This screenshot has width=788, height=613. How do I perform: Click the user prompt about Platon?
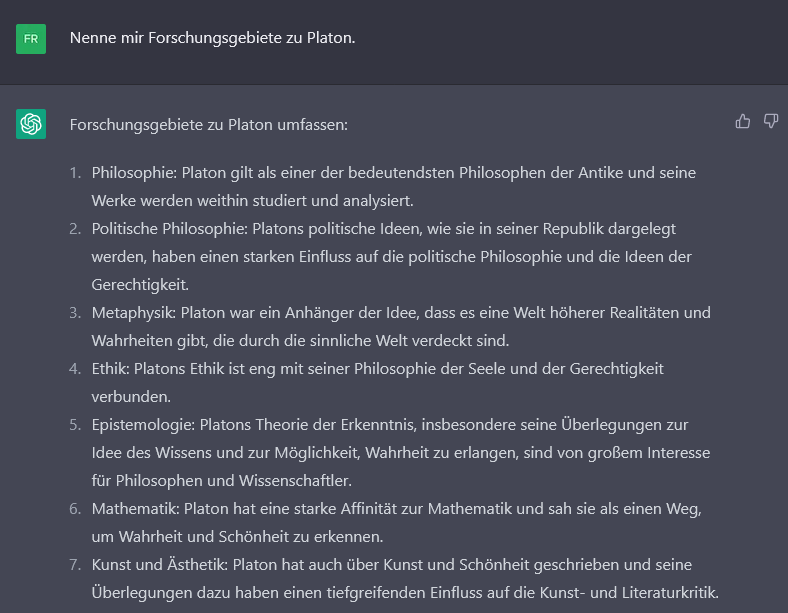(x=212, y=38)
